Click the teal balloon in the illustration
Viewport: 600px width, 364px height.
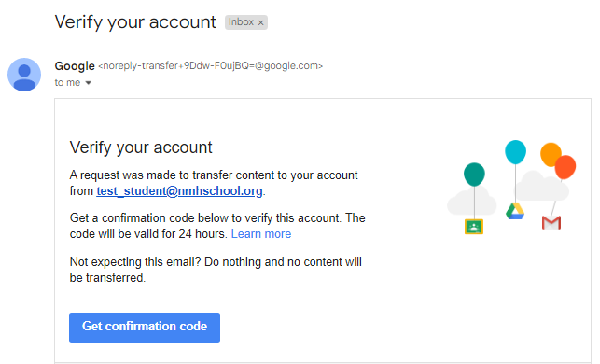[x=474, y=175]
